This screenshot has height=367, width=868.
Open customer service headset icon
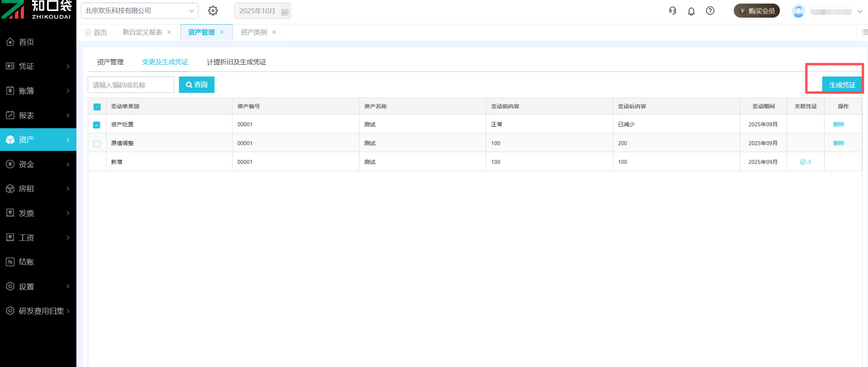pyautogui.click(x=673, y=11)
